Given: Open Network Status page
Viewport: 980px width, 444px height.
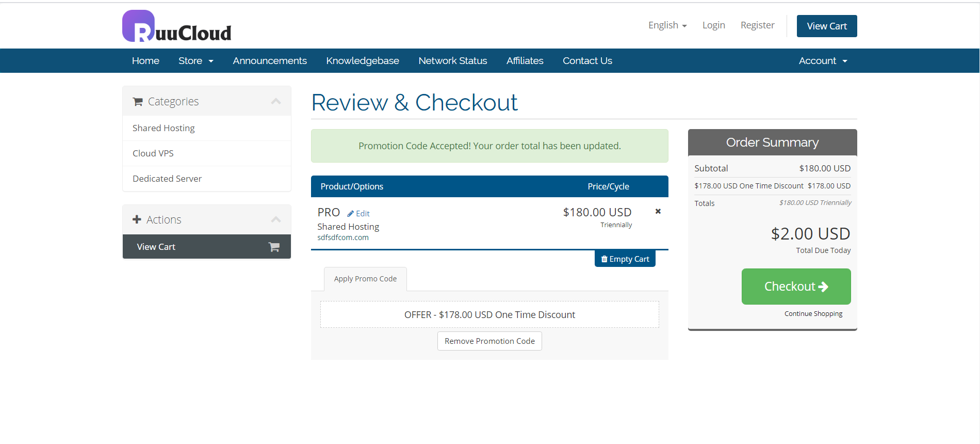Looking at the screenshot, I should (x=452, y=61).
